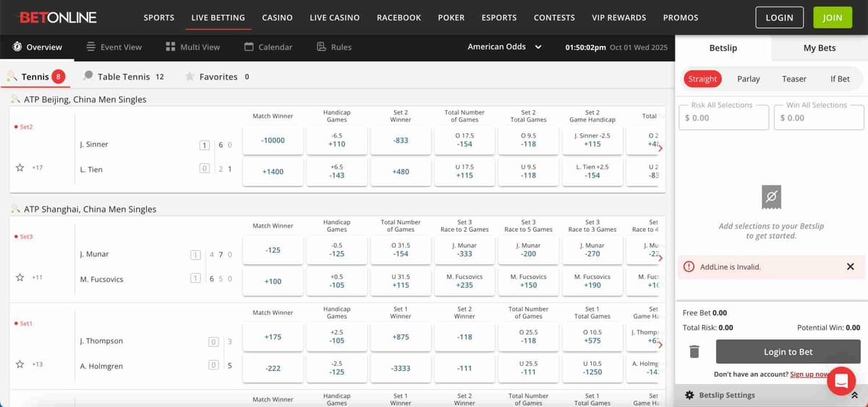Open the Rules page
The width and height of the screenshot is (868, 407).
coord(334,47)
